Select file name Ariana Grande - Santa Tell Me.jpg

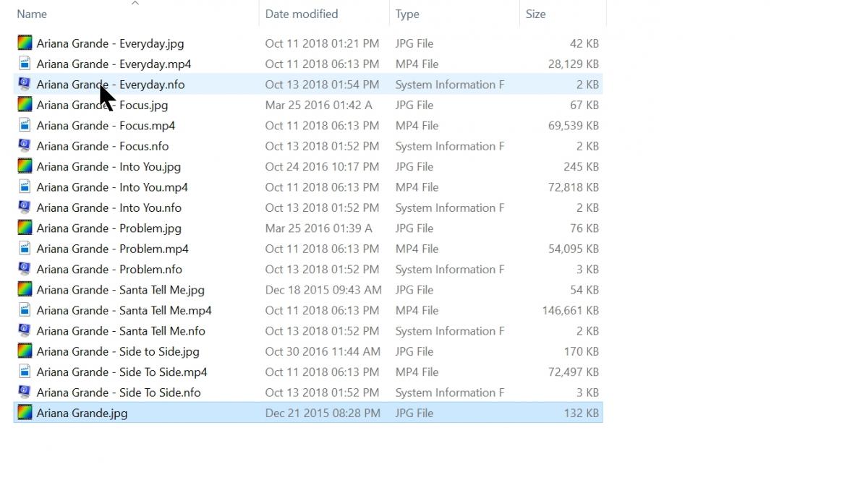pyautogui.click(x=121, y=289)
